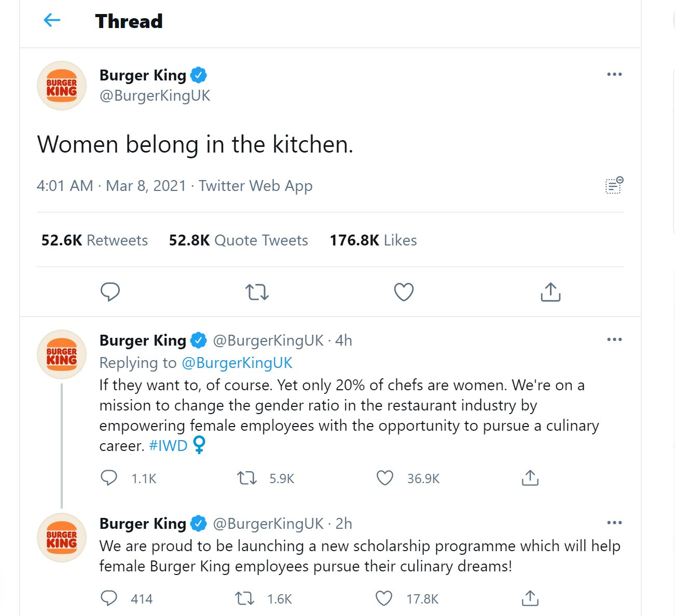Expand more options on the 4h reply
This screenshot has width=675, height=616.
[x=614, y=339]
